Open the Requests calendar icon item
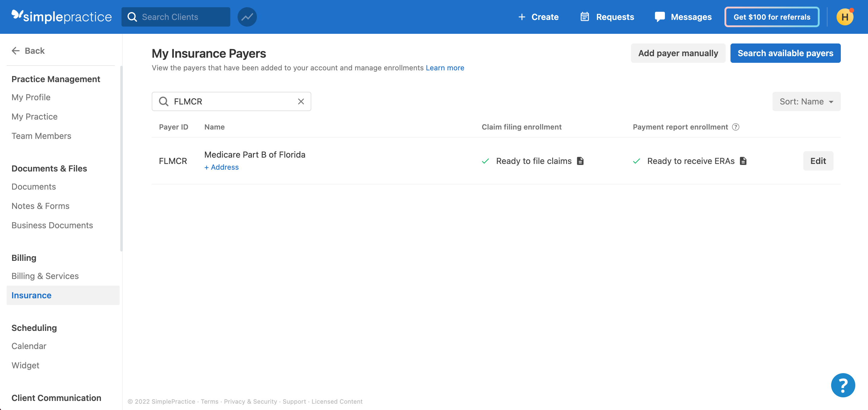The height and width of the screenshot is (410, 868). (607, 17)
